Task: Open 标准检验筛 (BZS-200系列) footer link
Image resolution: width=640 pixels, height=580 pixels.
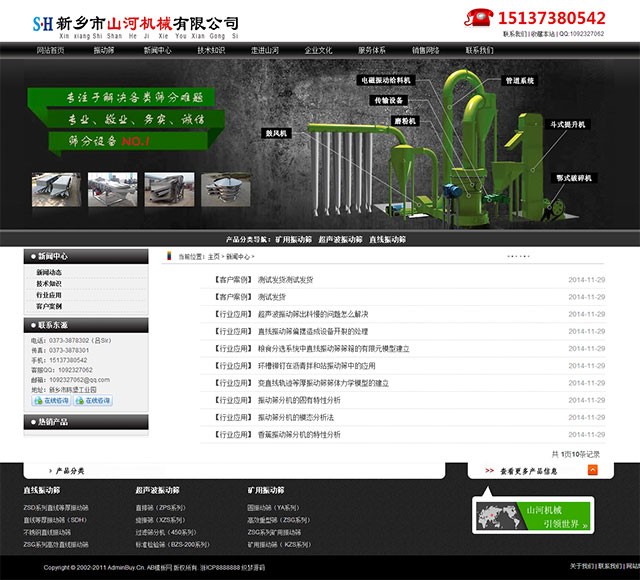Action: click(173, 544)
